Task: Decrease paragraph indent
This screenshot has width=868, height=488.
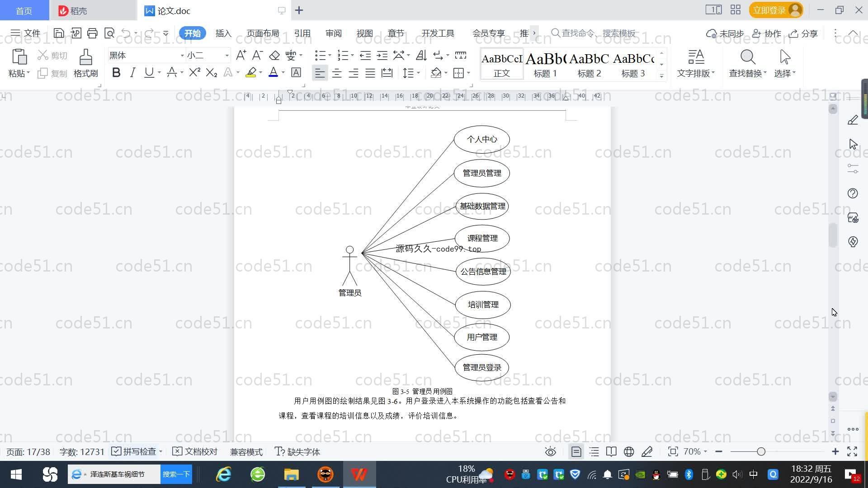Action: click(x=365, y=55)
